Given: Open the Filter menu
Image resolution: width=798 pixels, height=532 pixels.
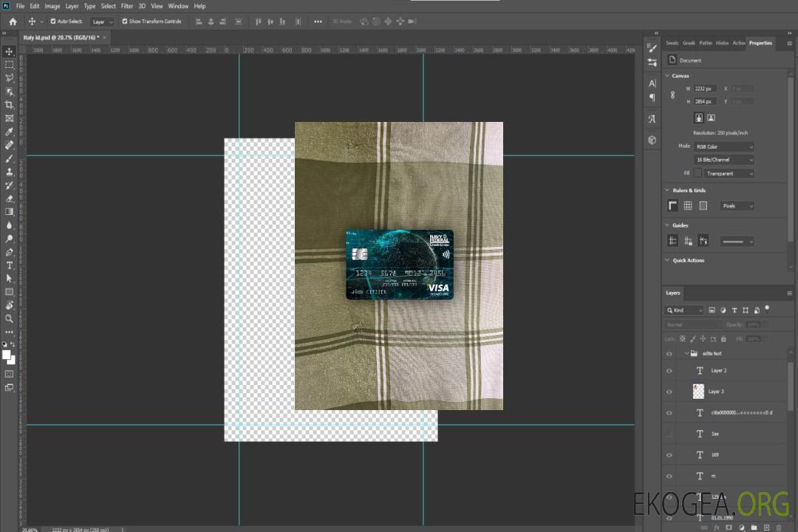Looking at the screenshot, I should click(127, 6).
